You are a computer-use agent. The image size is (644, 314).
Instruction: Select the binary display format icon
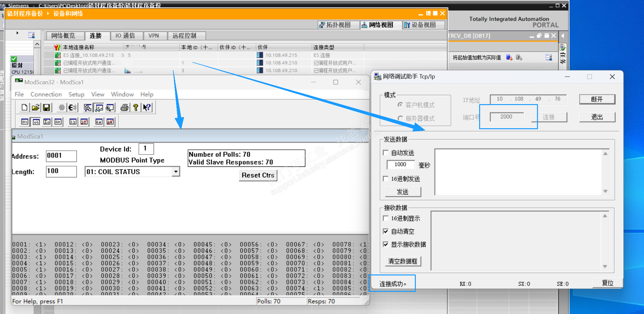click(x=25, y=122)
